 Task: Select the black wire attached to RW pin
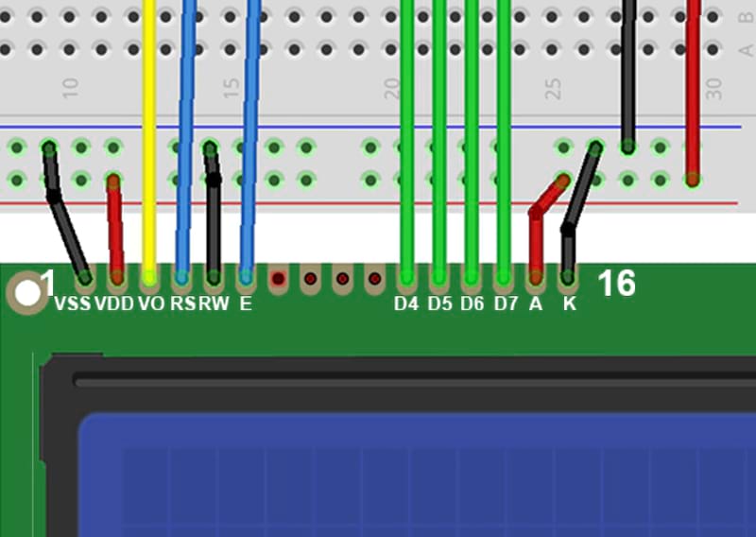[x=214, y=213]
